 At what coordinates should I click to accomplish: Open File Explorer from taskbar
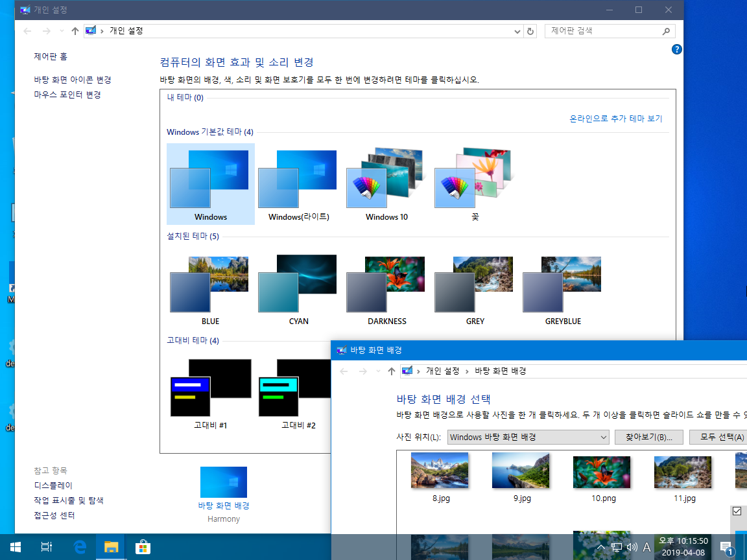point(111,547)
